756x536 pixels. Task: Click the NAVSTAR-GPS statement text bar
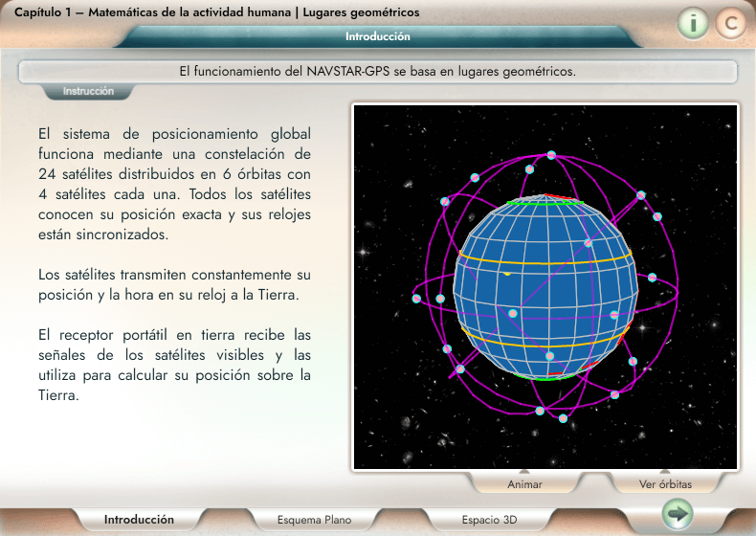(377, 72)
